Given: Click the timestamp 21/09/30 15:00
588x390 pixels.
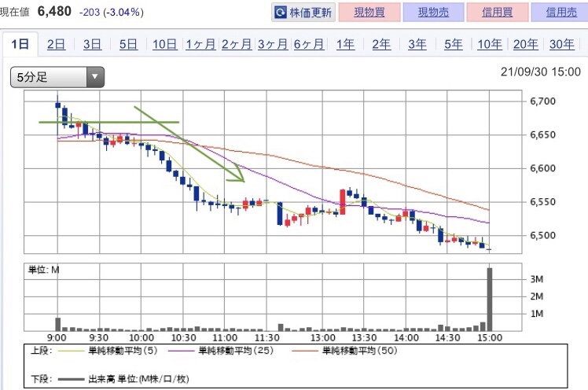Looking at the screenshot, I should coord(541,72).
